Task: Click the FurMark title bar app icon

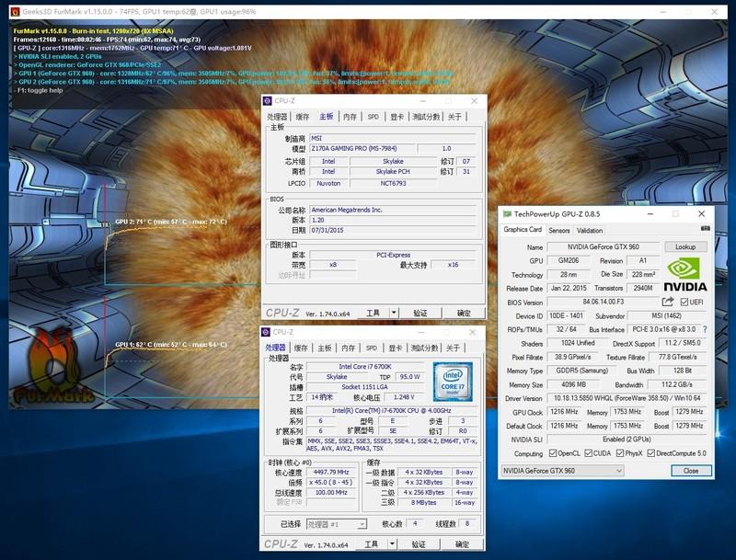Action: [15, 11]
